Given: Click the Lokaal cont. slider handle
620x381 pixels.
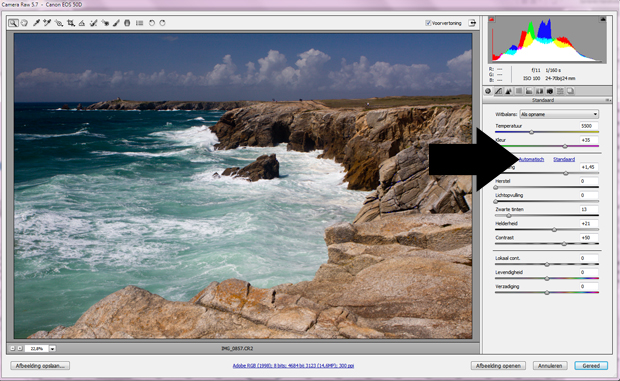Looking at the screenshot, I should pyautogui.click(x=547, y=264).
